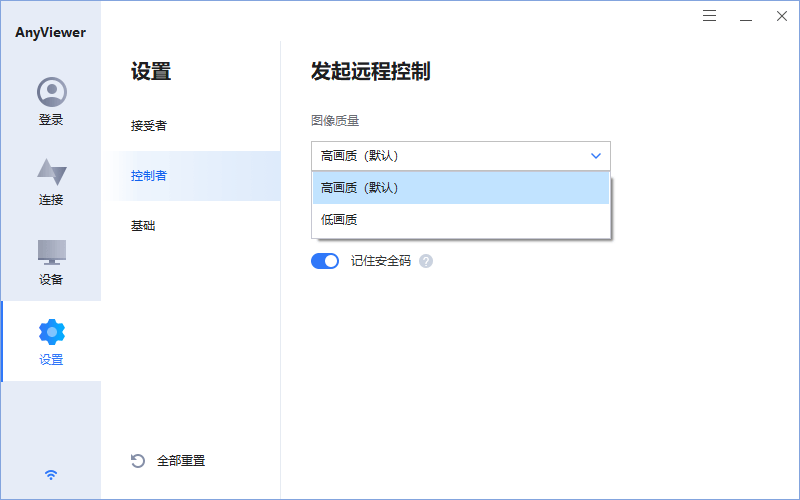800x500 pixels.
Task: Toggle the 记住安全码 switch off
Action: pos(325,261)
